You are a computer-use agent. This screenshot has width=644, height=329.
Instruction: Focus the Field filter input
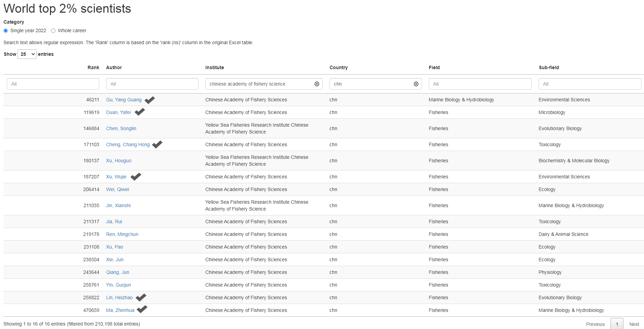pos(480,84)
